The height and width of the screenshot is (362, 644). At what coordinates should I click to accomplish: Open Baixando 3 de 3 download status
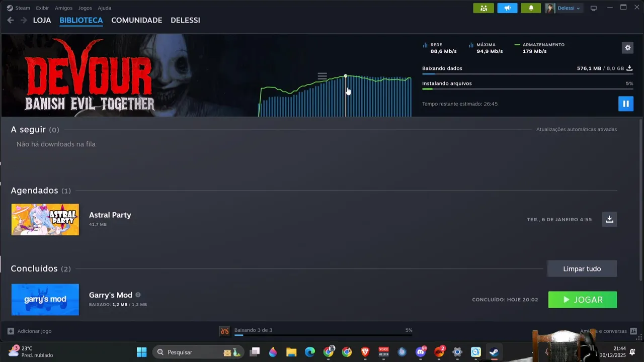[x=253, y=330]
